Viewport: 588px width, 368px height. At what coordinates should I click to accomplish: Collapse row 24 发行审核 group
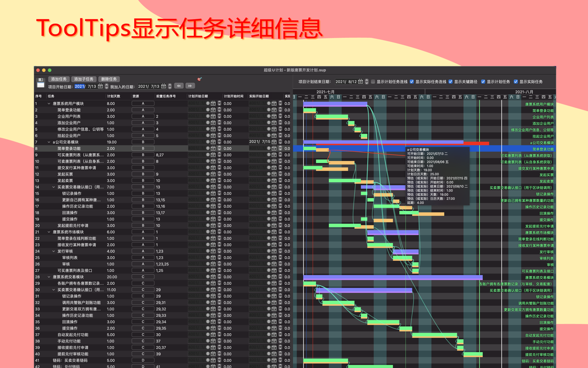click(53, 251)
